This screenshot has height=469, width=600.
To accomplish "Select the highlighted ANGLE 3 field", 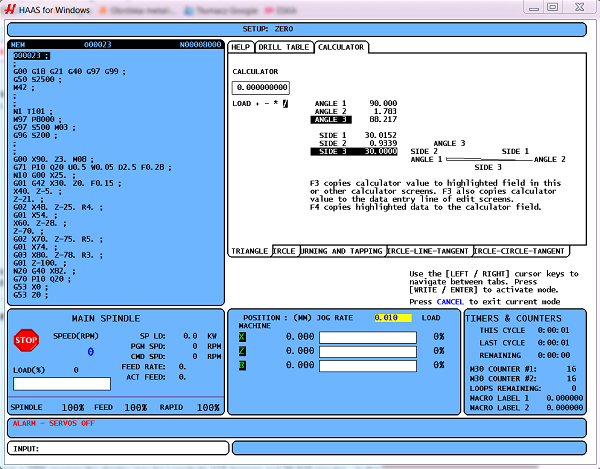I will point(331,120).
